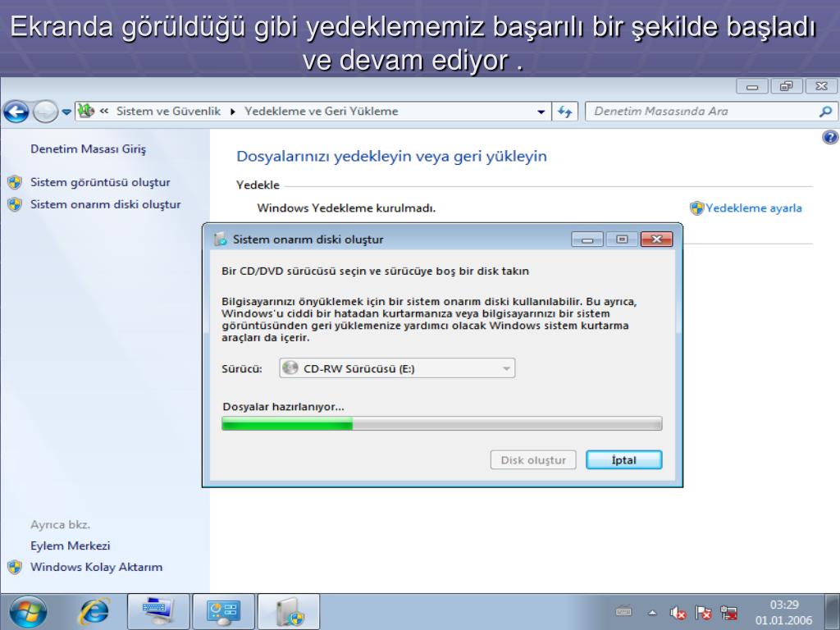Image resolution: width=840 pixels, height=630 pixels.
Task: Open the address bar history dropdown
Action: (541, 112)
